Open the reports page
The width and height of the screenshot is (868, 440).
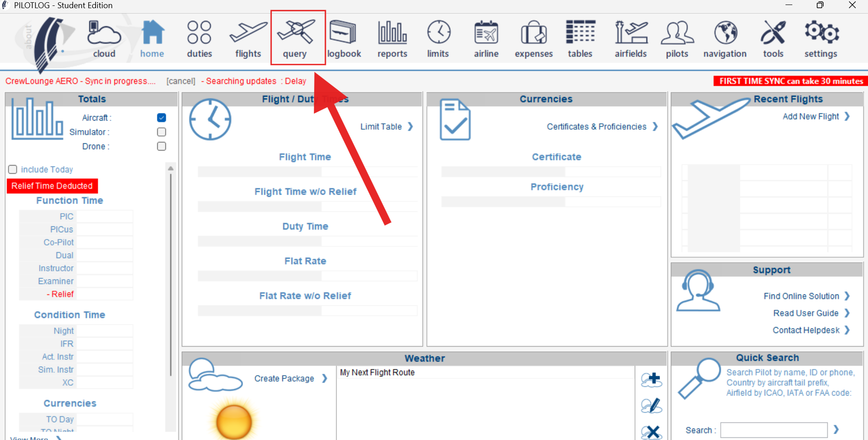[393, 39]
